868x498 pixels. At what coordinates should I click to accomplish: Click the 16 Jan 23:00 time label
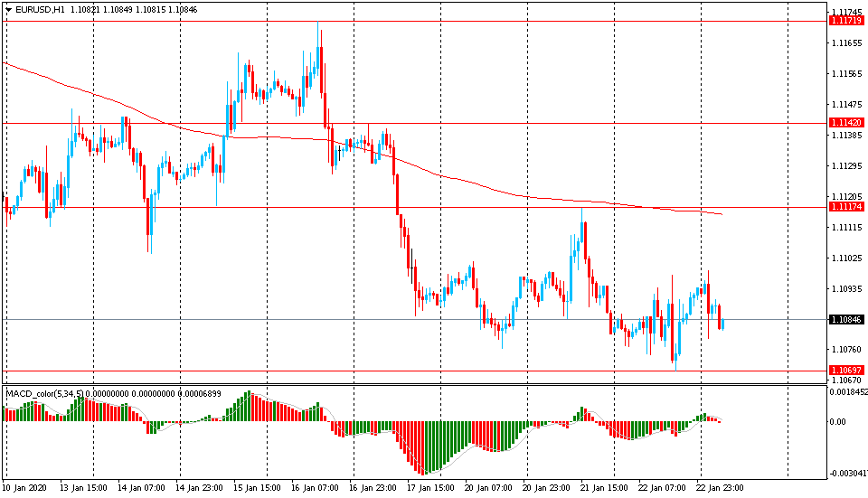373,488
